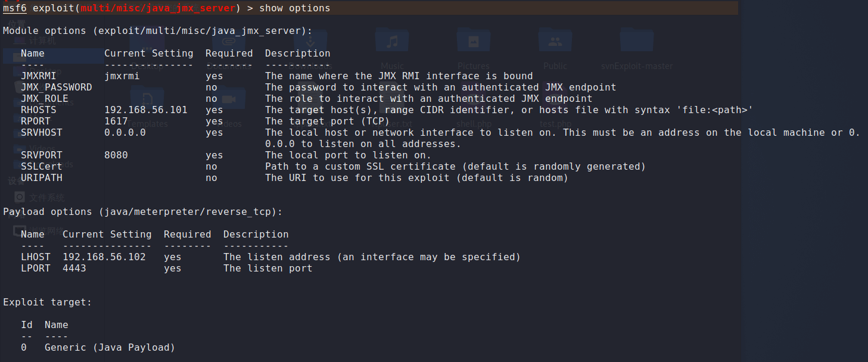Click the RHOSTS value 192.168.56.101
The image size is (868, 362).
pos(146,110)
